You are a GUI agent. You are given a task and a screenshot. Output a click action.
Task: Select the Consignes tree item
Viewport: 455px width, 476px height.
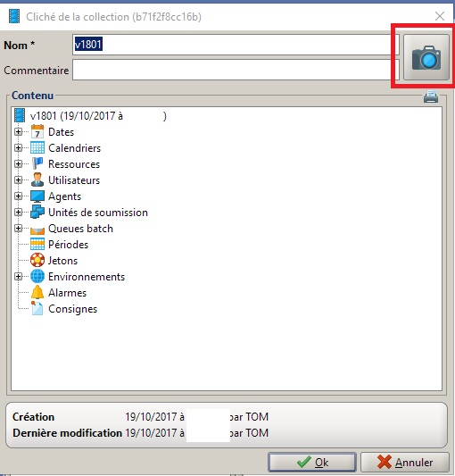[x=73, y=309]
